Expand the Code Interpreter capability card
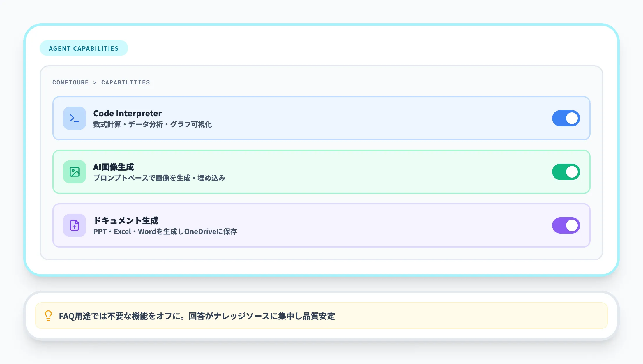This screenshot has height=364, width=643. (x=320, y=118)
